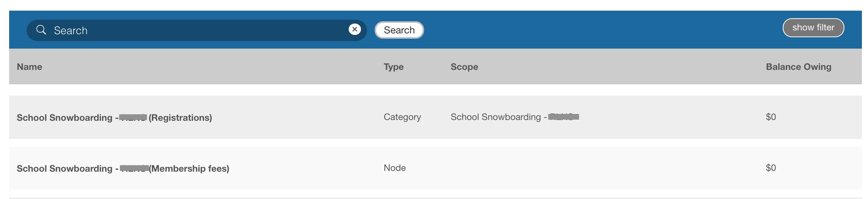Image resolution: width=868 pixels, height=199 pixels.
Task: Click the redacted text in Registrations name
Action: tap(133, 118)
